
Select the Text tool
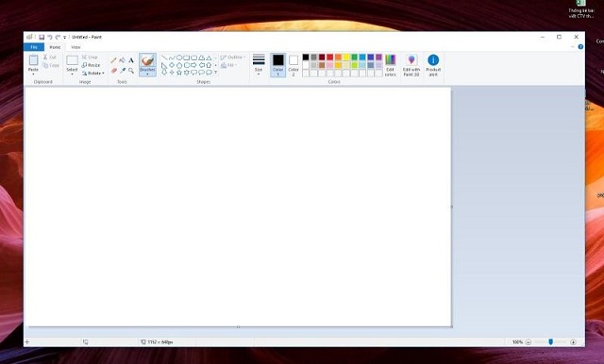coord(131,60)
